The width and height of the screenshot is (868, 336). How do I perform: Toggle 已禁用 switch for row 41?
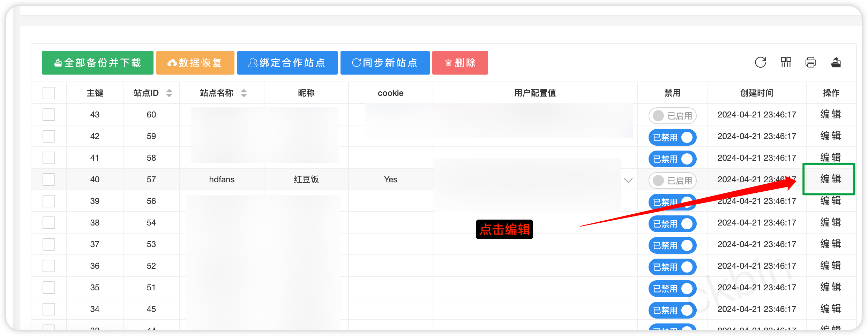click(x=673, y=159)
